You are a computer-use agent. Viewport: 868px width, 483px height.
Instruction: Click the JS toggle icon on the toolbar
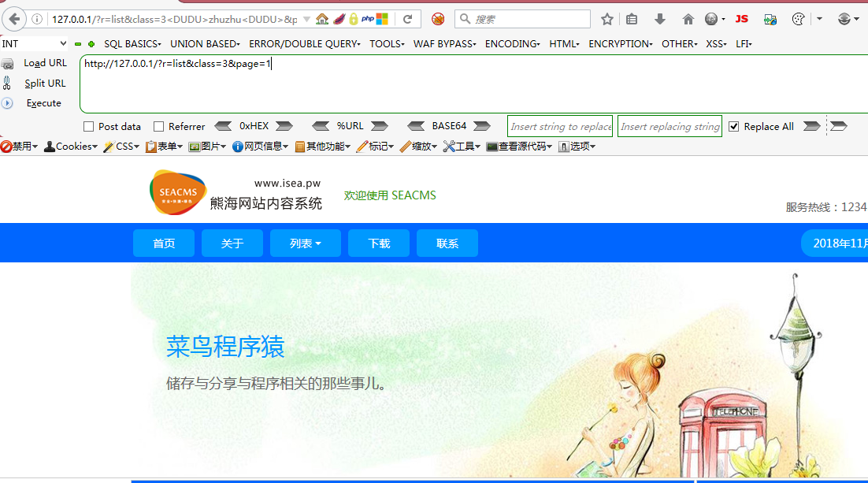click(x=741, y=18)
